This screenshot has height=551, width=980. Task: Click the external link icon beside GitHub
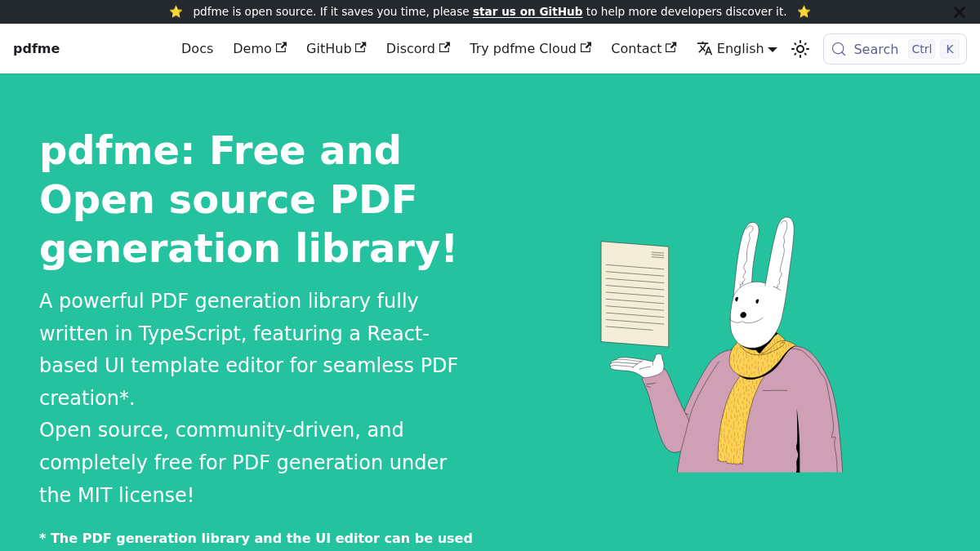click(x=361, y=47)
